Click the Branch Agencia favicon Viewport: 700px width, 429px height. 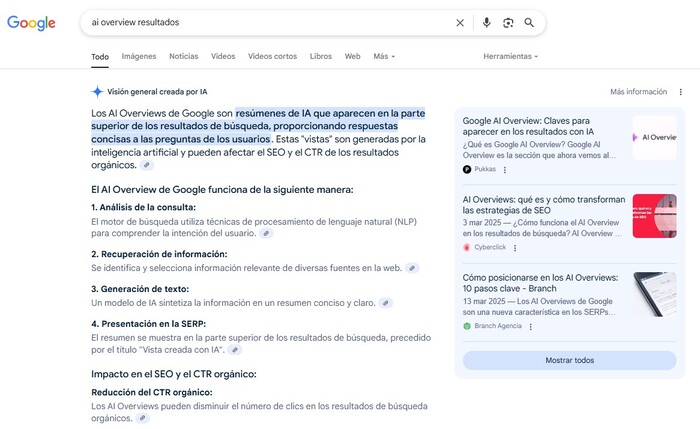(467, 326)
